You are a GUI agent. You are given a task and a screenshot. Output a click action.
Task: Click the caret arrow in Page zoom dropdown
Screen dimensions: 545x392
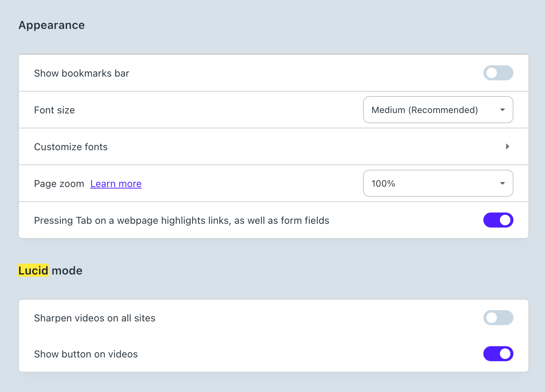502,183
